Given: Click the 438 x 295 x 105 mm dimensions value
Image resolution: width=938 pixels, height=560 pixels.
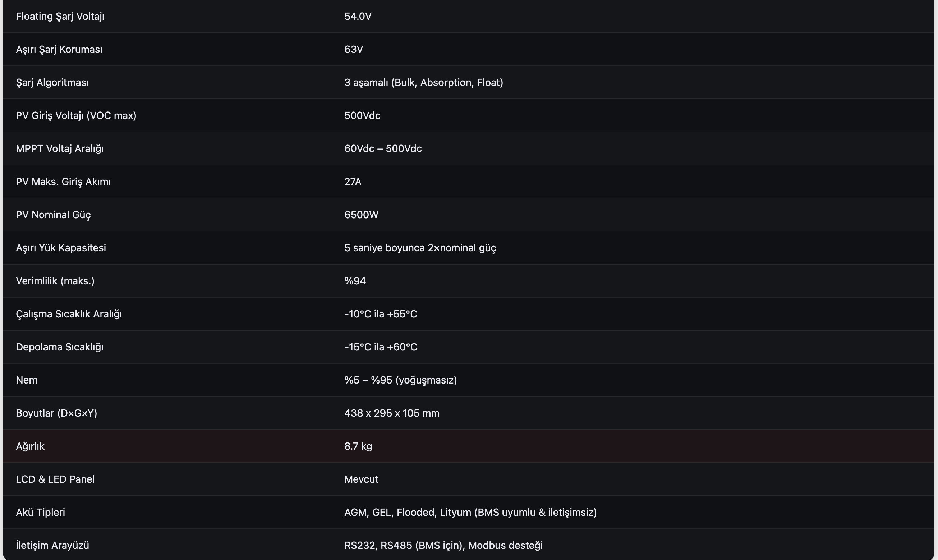Looking at the screenshot, I should click(392, 413).
